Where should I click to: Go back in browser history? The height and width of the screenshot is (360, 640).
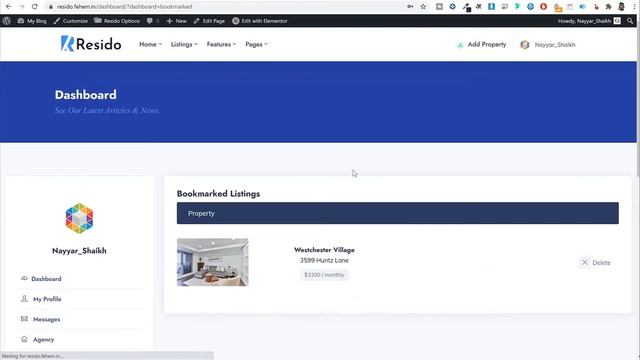pyautogui.click(x=9, y=7)
